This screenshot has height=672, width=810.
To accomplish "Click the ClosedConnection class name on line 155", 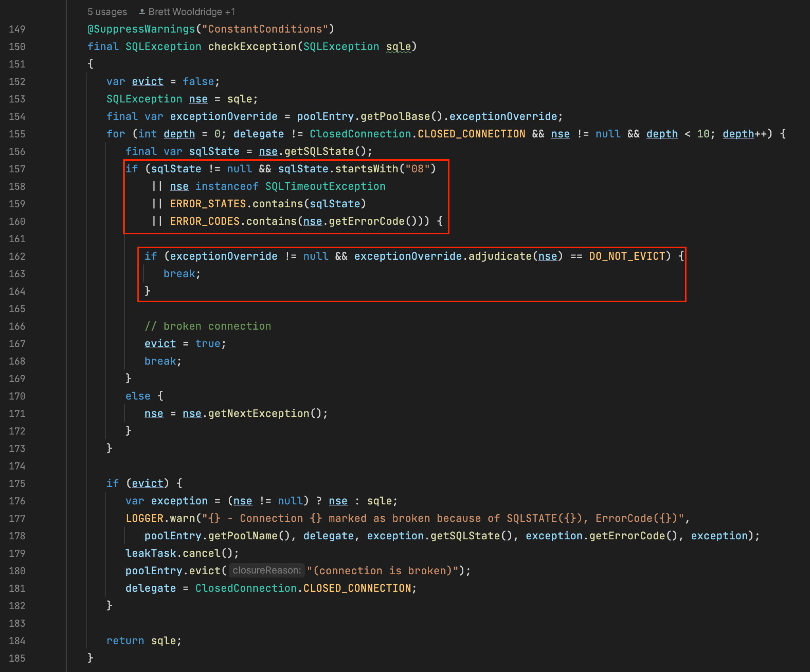I will pos(359,134).
